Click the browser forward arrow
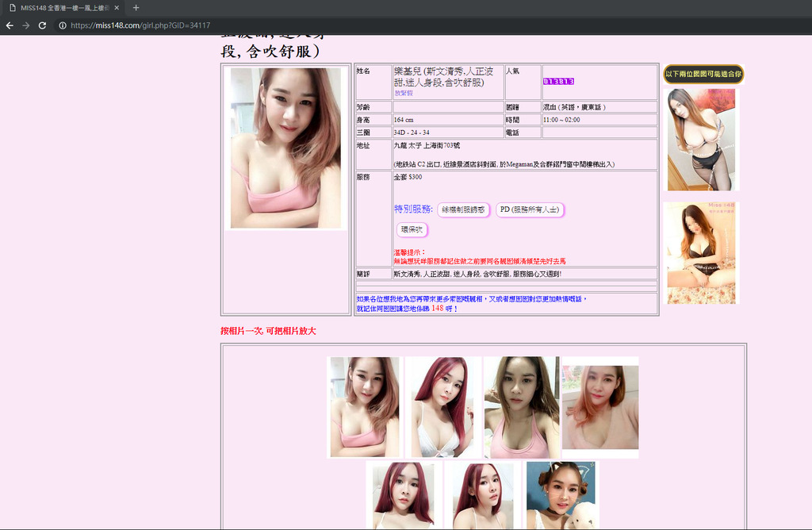The image size is (812, 530). point(25,25)
